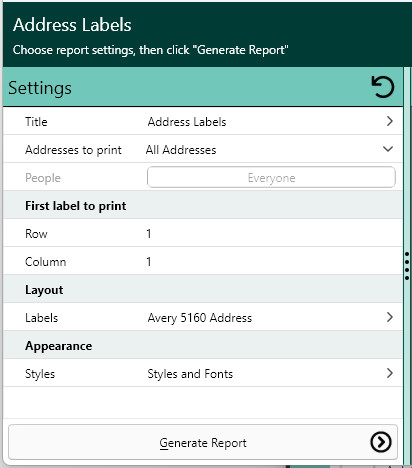Click the First label to print header
This screenshot has width=412, height=468.
click(x=76, y=206)
